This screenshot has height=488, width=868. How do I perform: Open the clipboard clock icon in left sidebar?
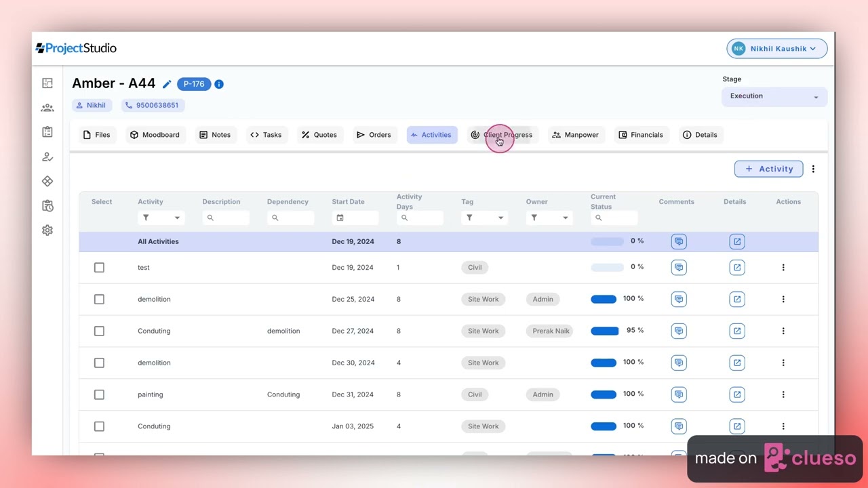tap(47, 205)
